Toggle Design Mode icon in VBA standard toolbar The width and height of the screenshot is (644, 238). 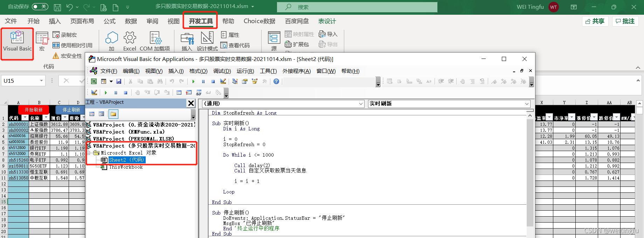point(223,81)
